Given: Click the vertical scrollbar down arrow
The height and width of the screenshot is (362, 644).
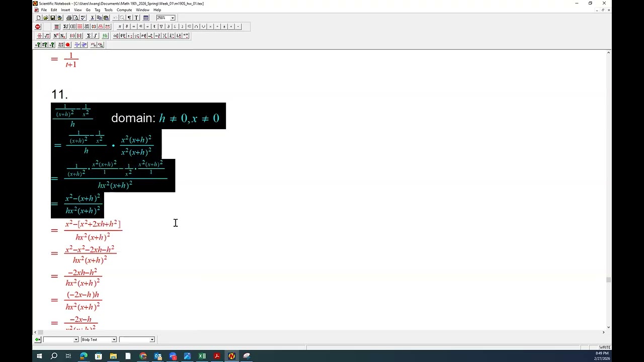Looking at the screenshot, I should tap(608, 327).
